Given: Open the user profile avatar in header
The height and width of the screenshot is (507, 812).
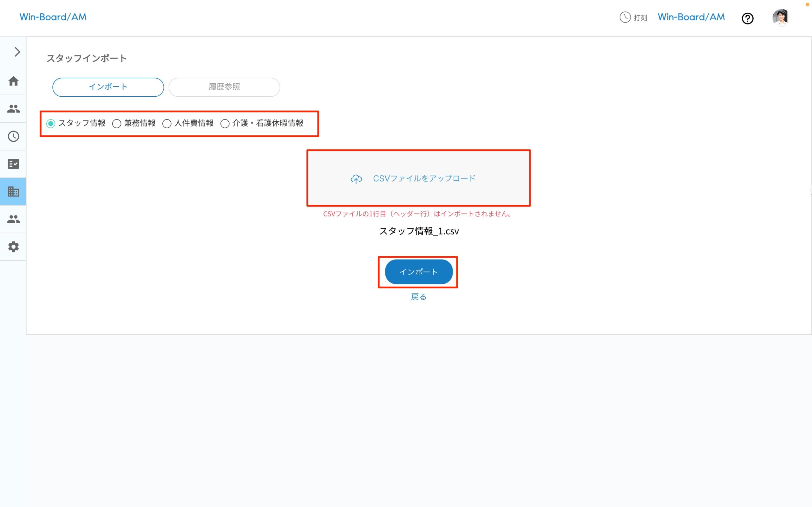Looking at the screenshot, I should (781, 17).
